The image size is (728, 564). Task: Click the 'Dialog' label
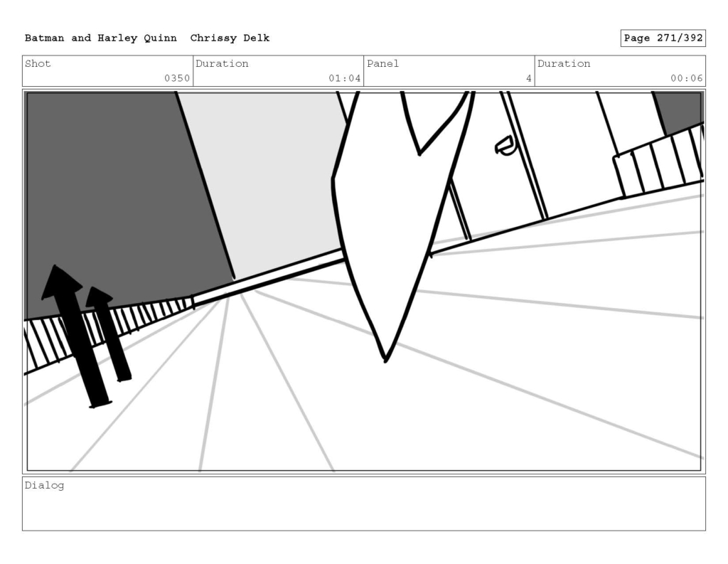(x=44, y=486)
